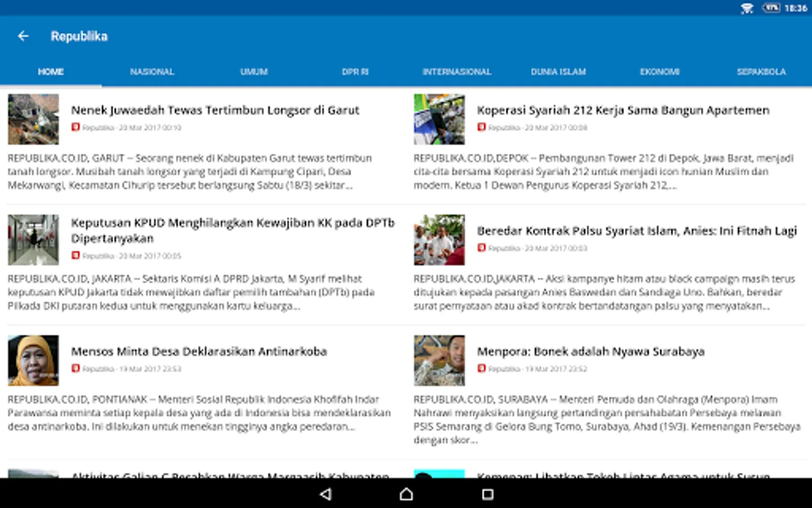Tap timestamp 20 Mar 2017 00:08

pyautogui.click(x=556, y=128)
